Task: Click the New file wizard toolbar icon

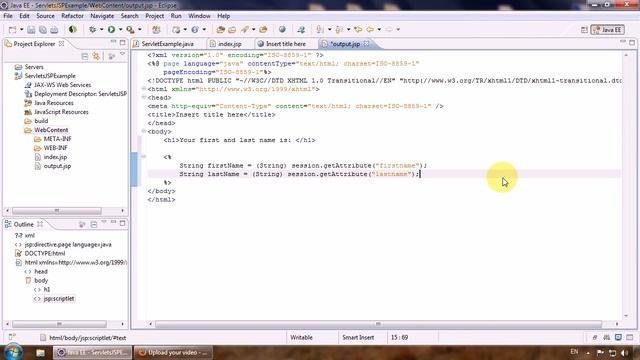Action: 12,29
